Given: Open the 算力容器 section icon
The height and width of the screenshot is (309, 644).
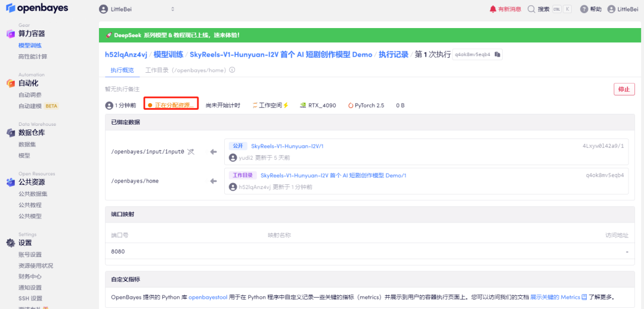Looking at the screenshot, I should [x=11, y=34].
